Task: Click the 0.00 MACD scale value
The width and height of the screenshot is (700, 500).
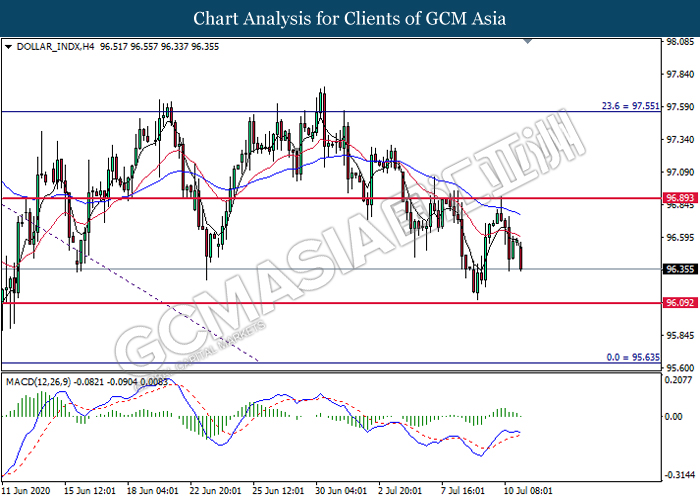Action: [x=674, y=417]
